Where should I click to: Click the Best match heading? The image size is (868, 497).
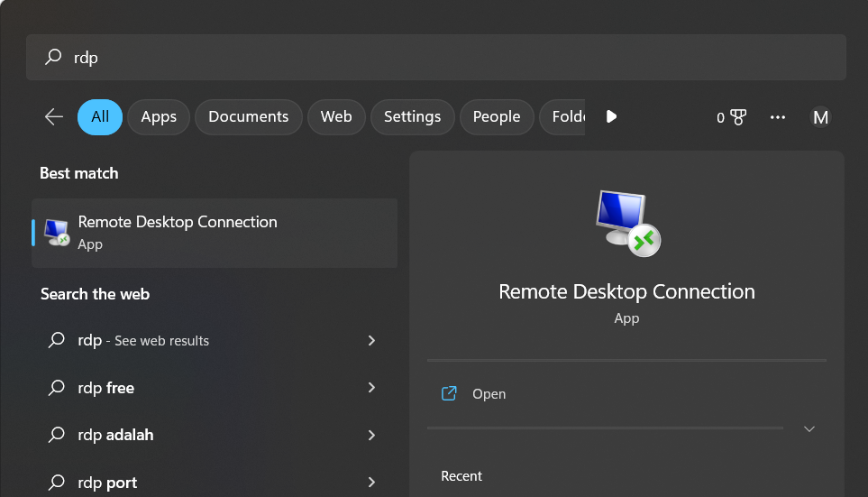pyautogui.click(x=79, y=173)
